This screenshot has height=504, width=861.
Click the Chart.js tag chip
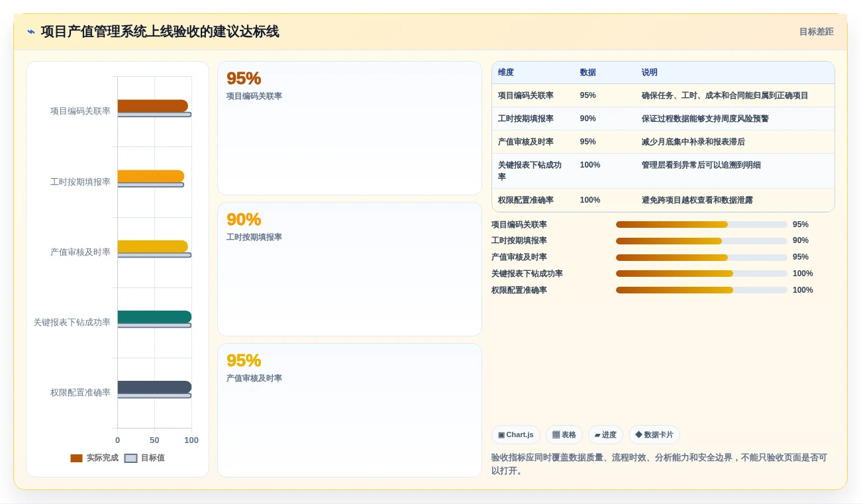click(x=516, y=435)
